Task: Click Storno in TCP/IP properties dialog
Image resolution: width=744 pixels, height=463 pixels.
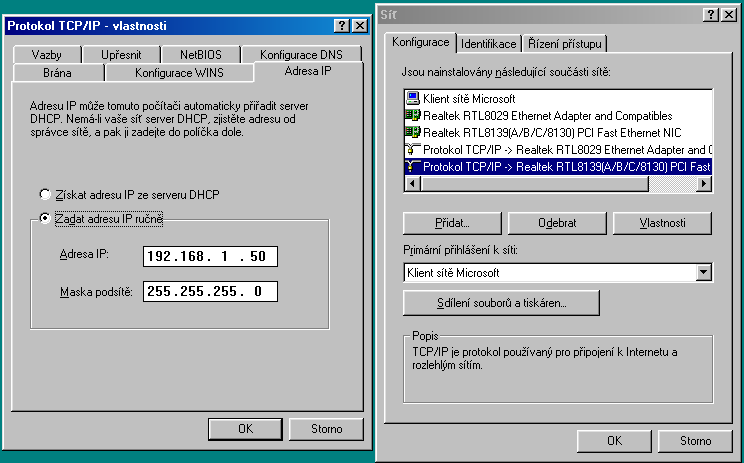Action: [326, 429]
